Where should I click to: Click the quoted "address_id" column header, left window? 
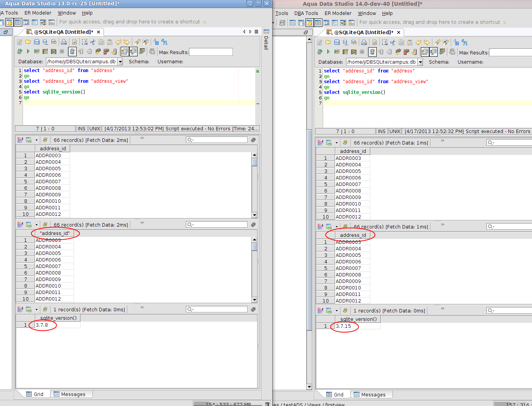pyautogui.click(x=54, y=233)
